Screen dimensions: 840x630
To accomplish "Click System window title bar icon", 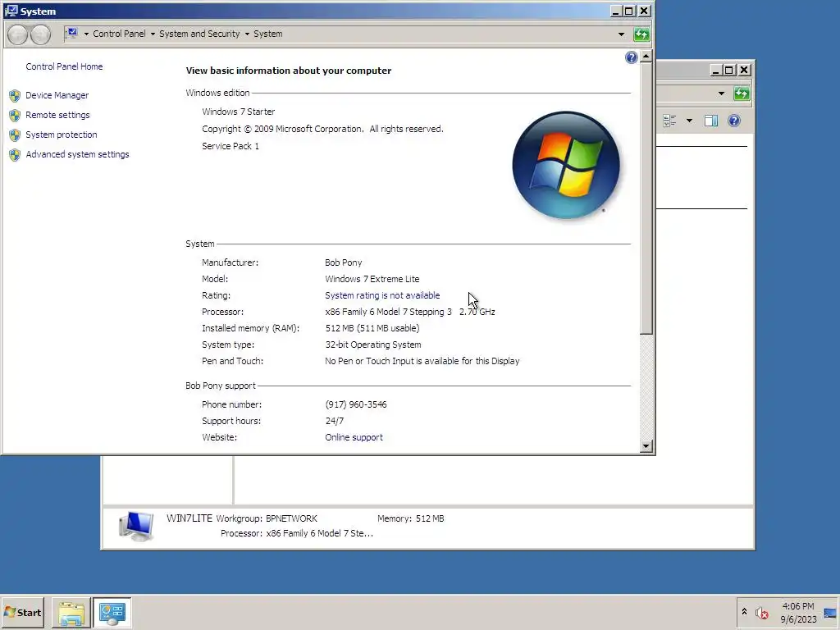I will [11, 11].
